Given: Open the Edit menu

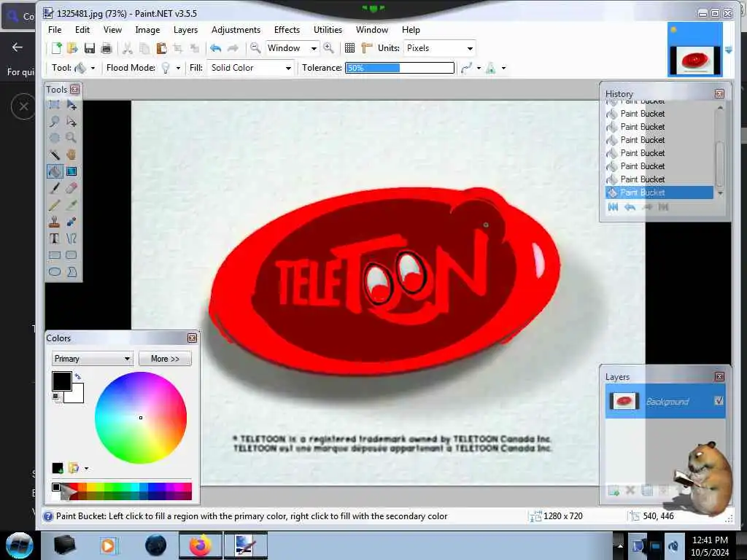Looking at the screenshot, I should point(82,29).
